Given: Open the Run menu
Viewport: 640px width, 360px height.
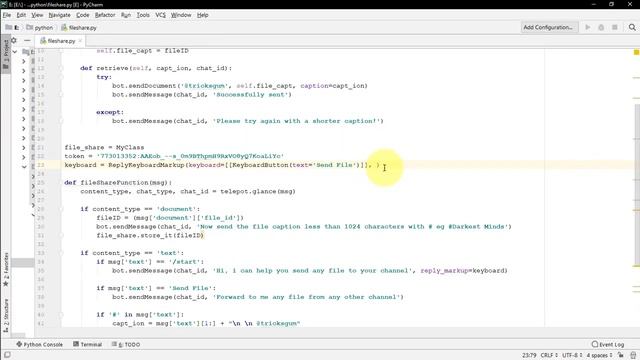Looking at the screenshot, I should pyautogui.click(x=126, y=15).
